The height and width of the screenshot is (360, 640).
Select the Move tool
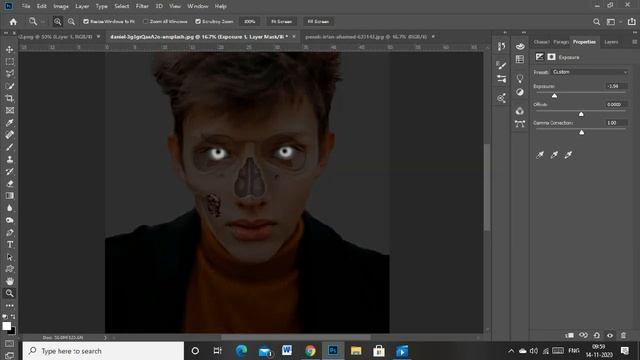pos(9,49)
